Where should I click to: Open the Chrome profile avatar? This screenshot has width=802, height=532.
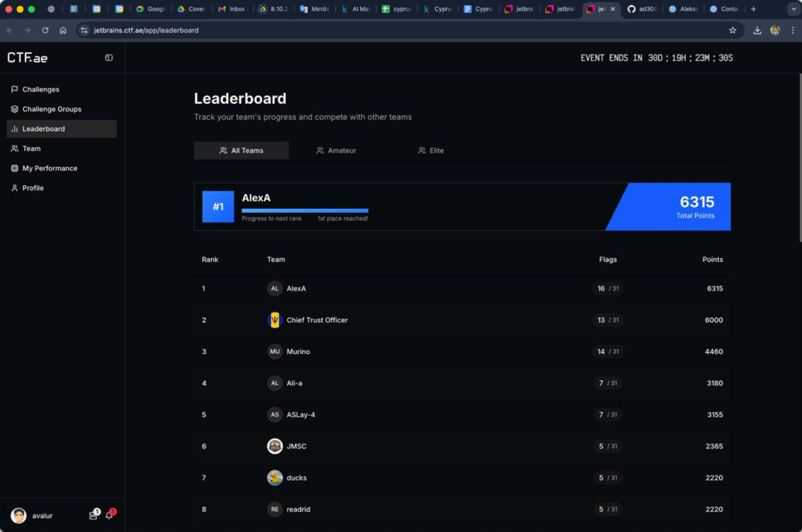click(x=775, y=30)
